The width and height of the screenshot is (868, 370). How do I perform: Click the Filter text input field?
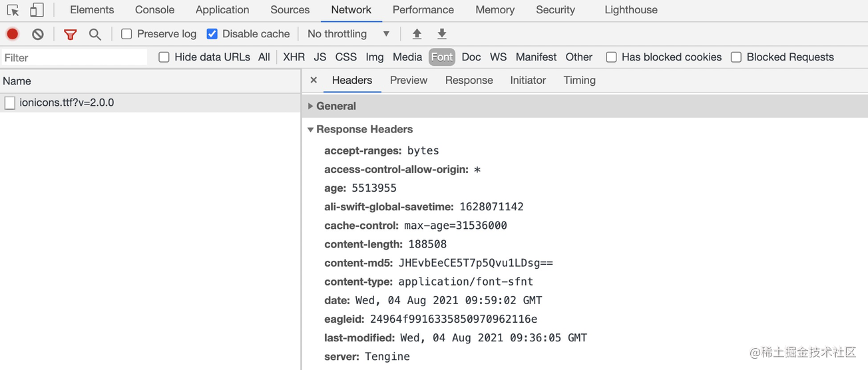coord(74,58)
